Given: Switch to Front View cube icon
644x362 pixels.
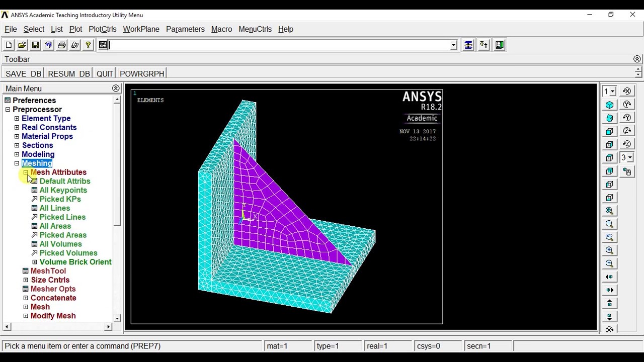Looking at the screenshot, I should 610,132.
